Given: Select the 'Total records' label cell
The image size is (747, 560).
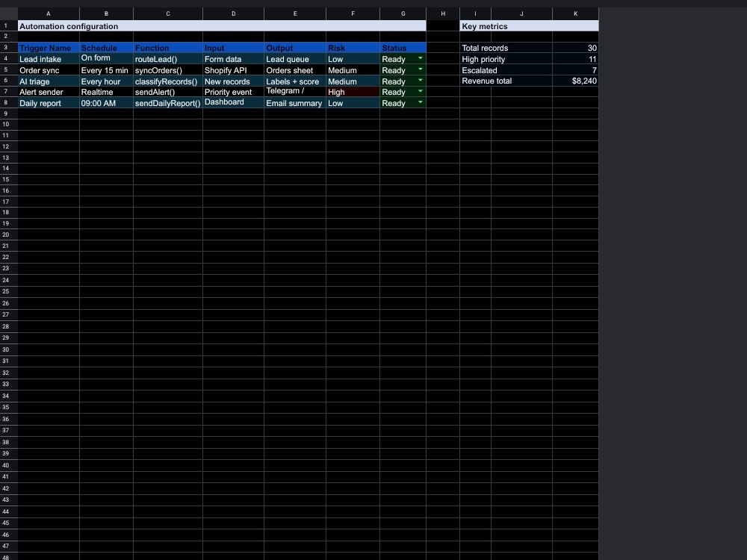Looking at the screenshot, I should coord(506,48).
